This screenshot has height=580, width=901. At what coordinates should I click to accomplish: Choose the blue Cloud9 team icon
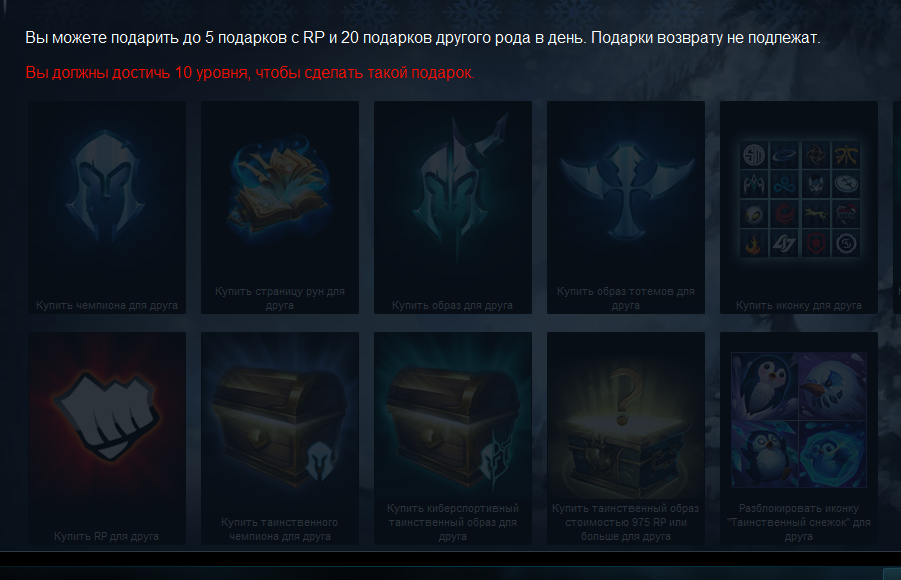click(x=784, y=185)
